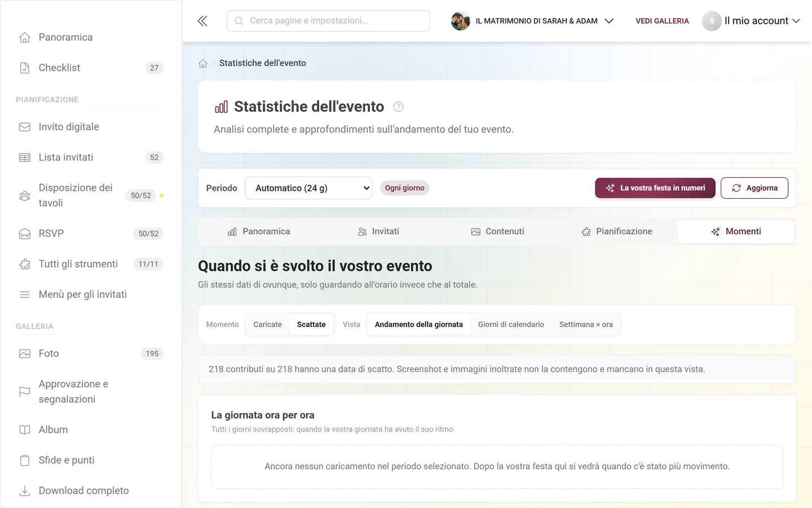Switch view to Giorni di calendario
Screen dimensions: 812x508
coord(511,325)
